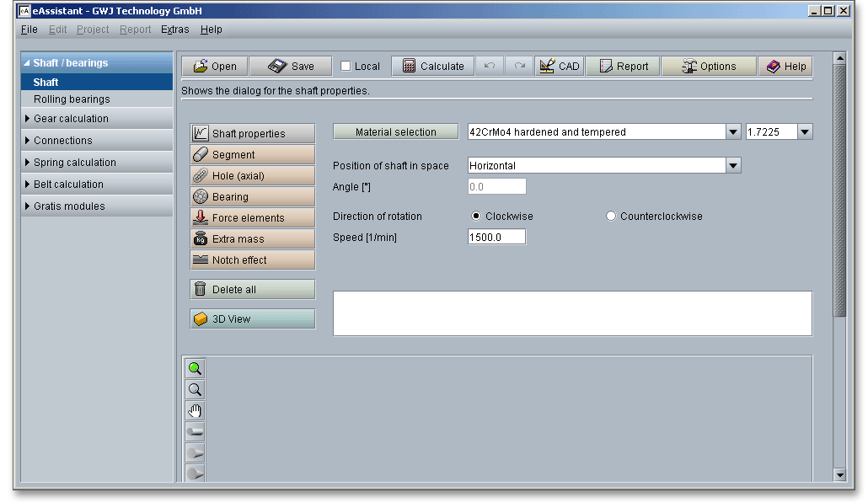868x503 pixels.
Task: Select Clockwise rotation direction
Action: [476, 217]
